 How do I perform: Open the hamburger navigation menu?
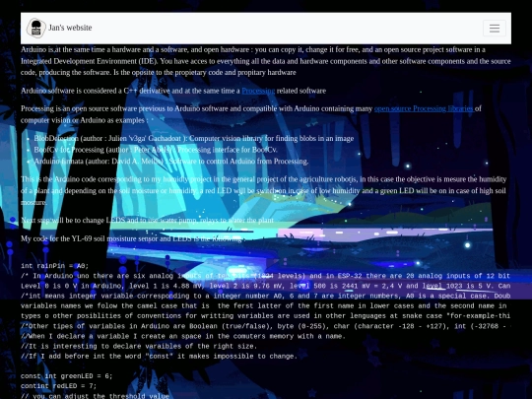pos(495,29)
